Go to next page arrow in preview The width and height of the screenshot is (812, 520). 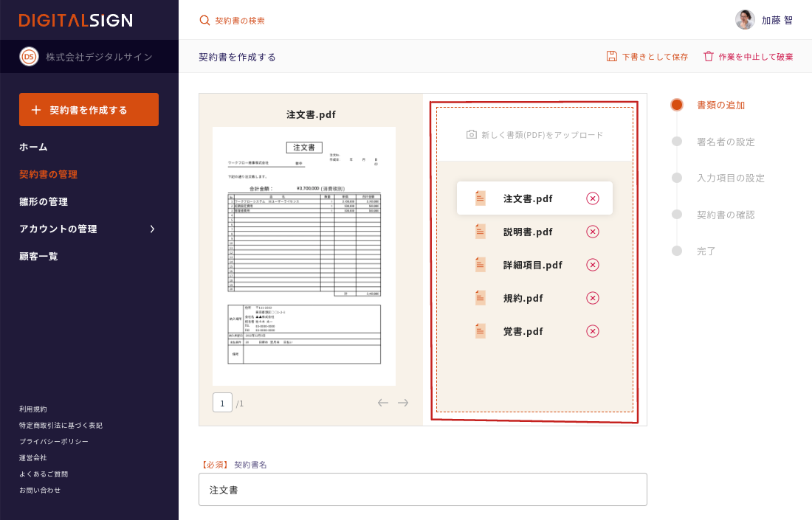403,403
